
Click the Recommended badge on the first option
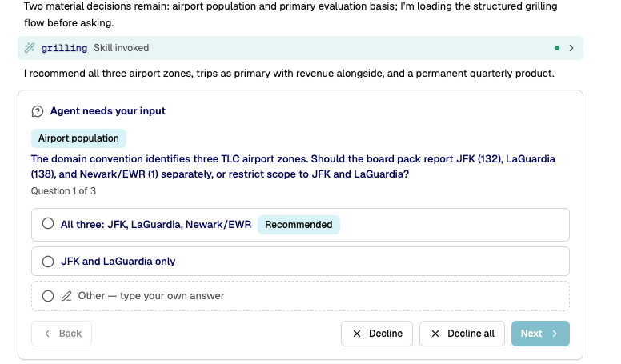pos(298,225)
